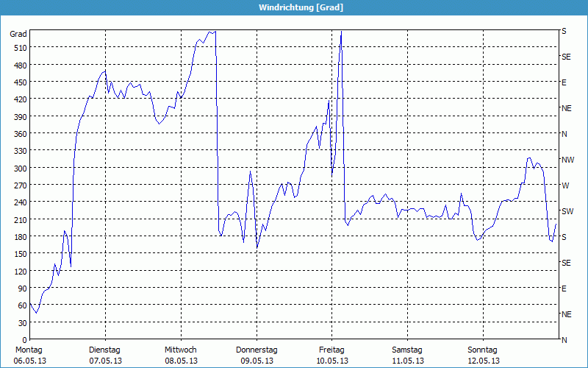
Task: Click the 510 value on the left axis
Action: [x=19, y=48]
